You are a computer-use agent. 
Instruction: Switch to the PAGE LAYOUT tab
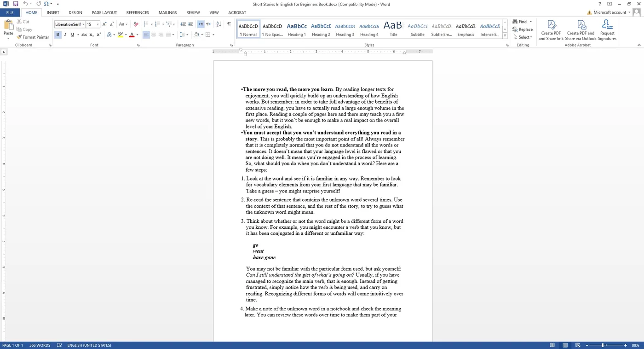[104, 12]
